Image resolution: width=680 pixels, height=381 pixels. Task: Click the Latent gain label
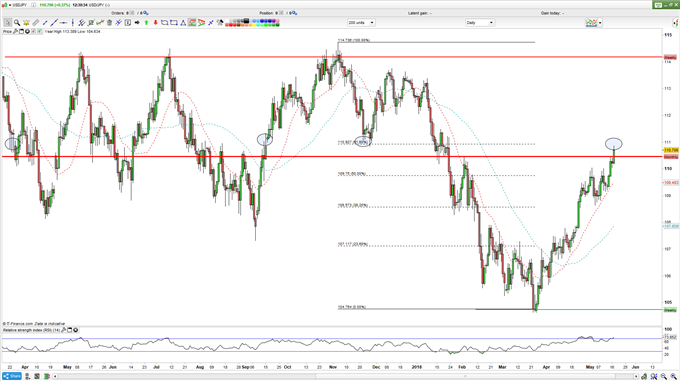(419, 13)
